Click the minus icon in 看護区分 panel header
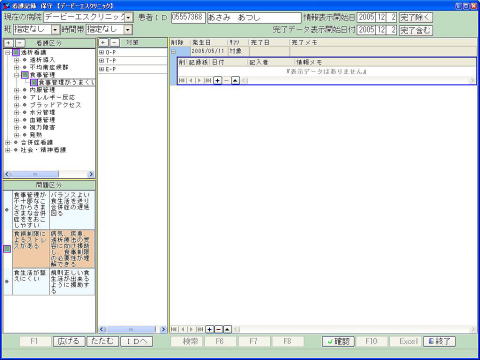This screenshot has height=360, width=480. click(20, 43)
